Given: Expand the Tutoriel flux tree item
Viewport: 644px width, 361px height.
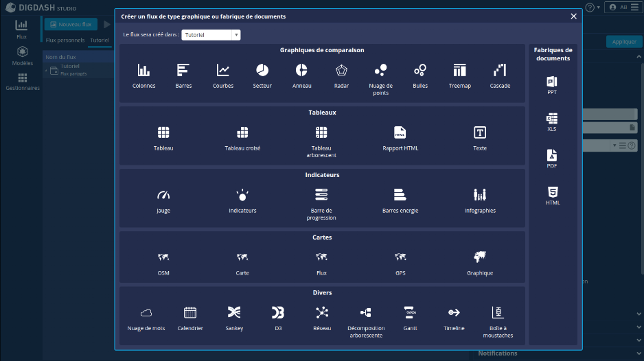Looking at the screenshot, I should tap(46, 70).
